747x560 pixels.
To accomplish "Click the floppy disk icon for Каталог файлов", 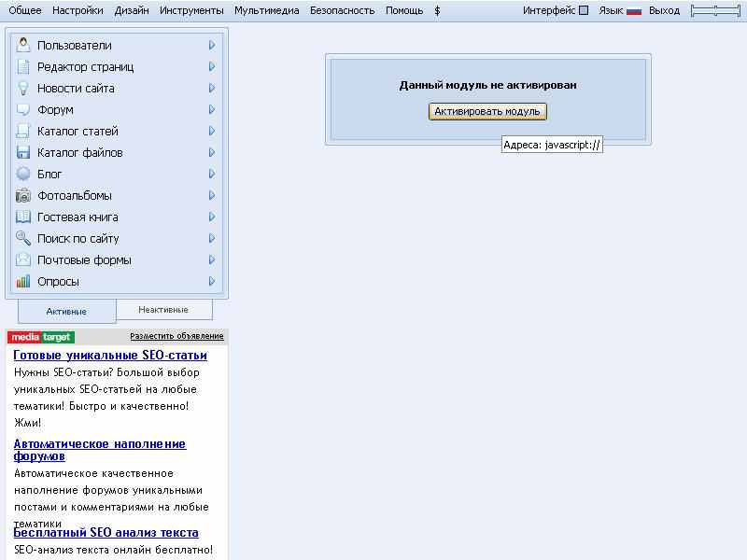I will (x=22, y=152).
